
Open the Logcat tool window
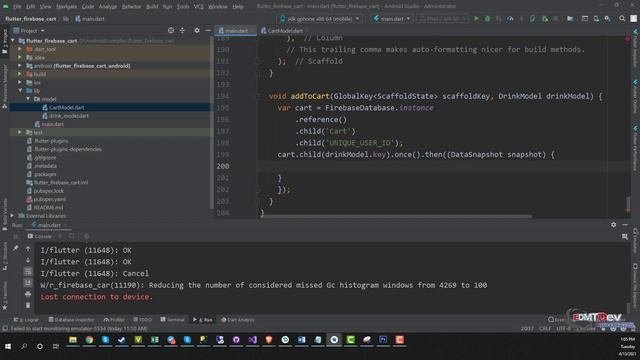tap(26, 320)
